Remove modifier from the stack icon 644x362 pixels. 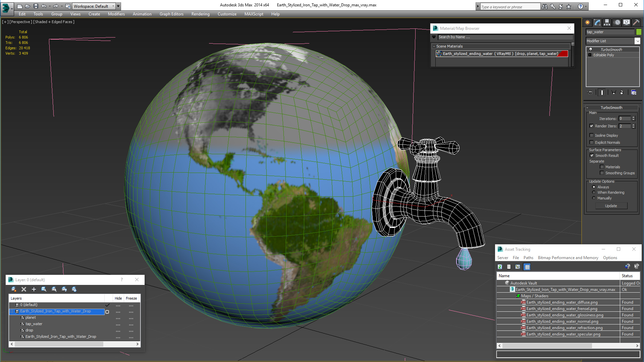(622, 93)
